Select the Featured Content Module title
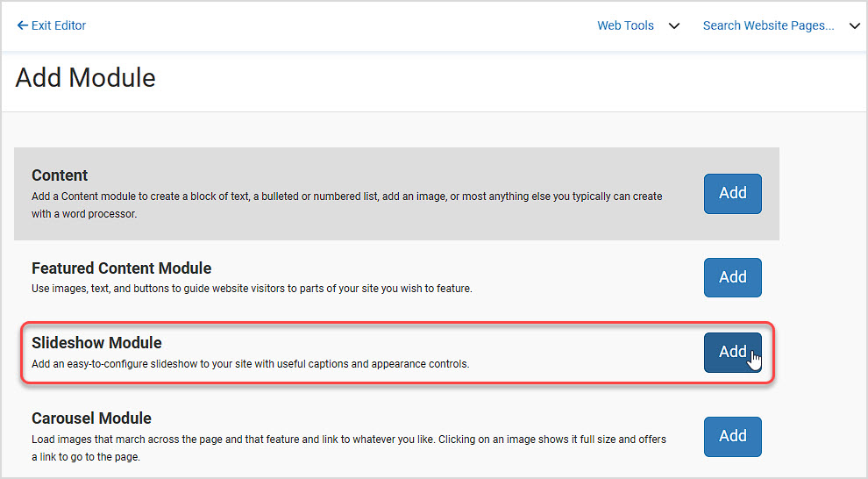This screenshot has height=479, width=868. [121, 268]
